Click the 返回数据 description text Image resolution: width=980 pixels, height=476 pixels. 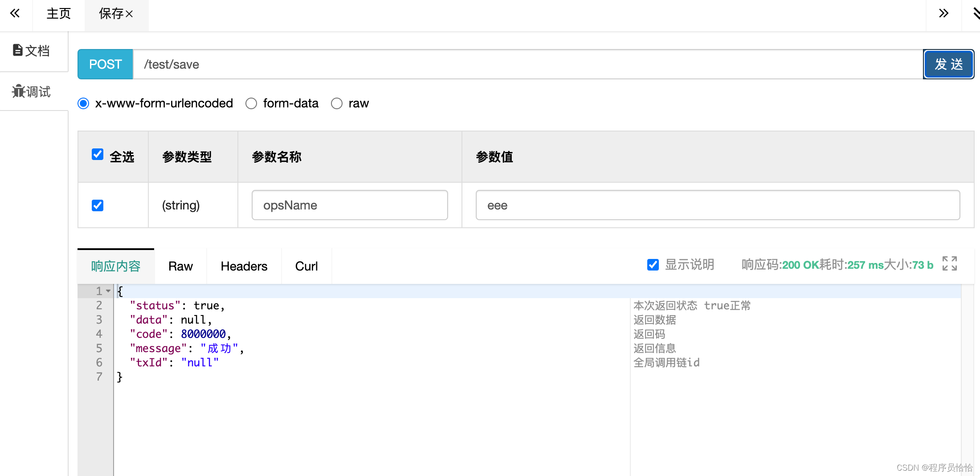[655, 320]
